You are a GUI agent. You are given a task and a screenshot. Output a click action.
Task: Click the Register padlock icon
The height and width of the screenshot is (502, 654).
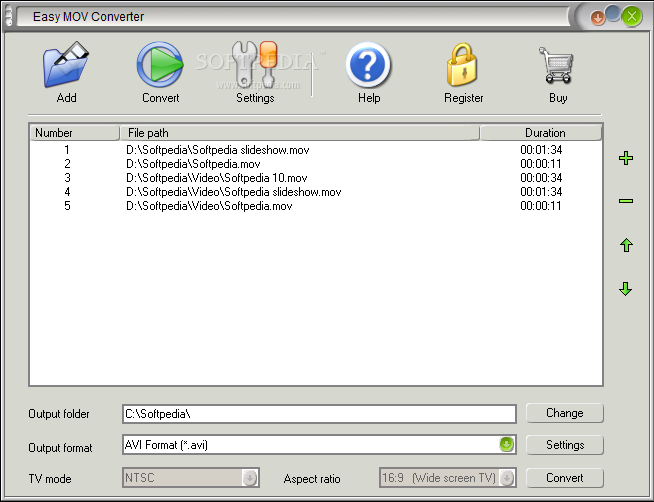click(x=462, y=65)
